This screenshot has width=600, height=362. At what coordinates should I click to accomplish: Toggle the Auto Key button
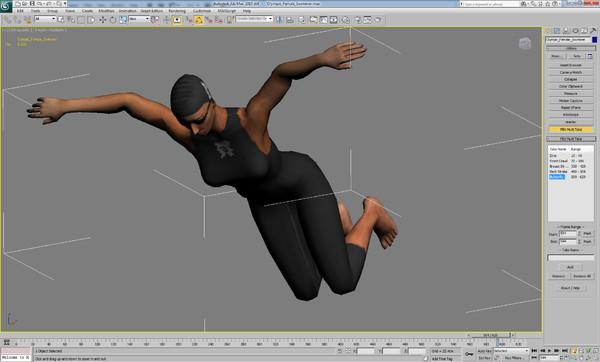(x=484, y=351)
